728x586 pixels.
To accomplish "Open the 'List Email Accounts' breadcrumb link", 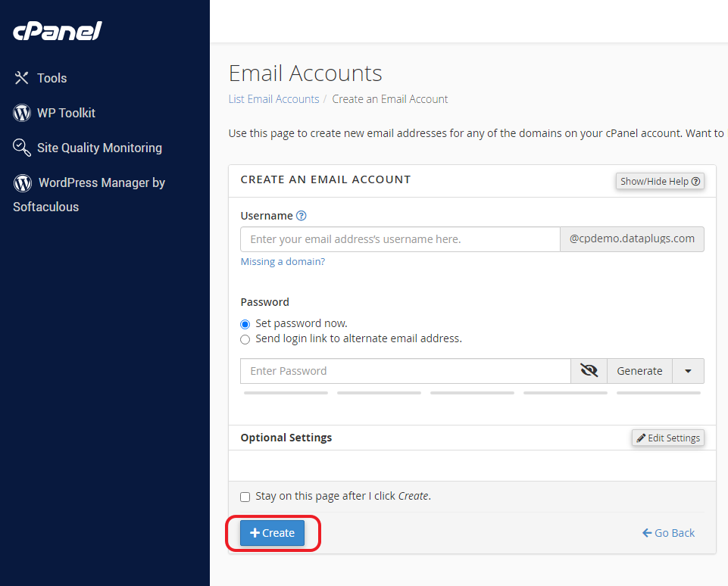I will pyautogui.click(x=273, y=99).
